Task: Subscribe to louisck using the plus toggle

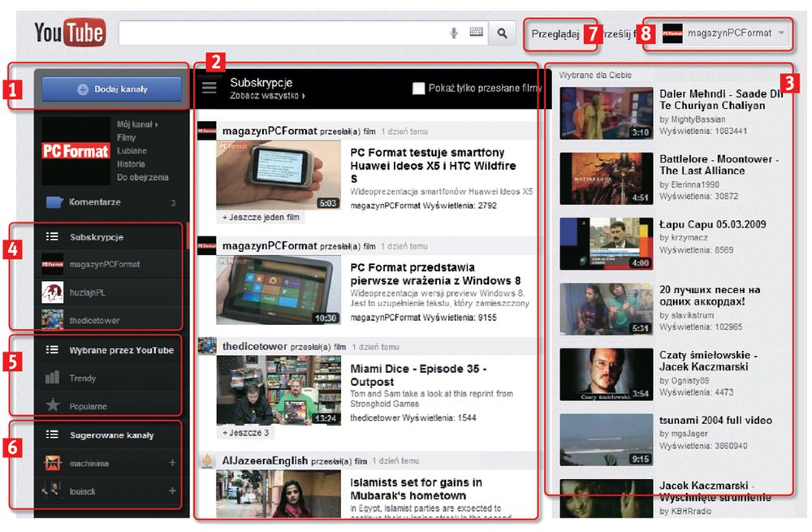Action: pyautogui.click(x=172, y=490)
